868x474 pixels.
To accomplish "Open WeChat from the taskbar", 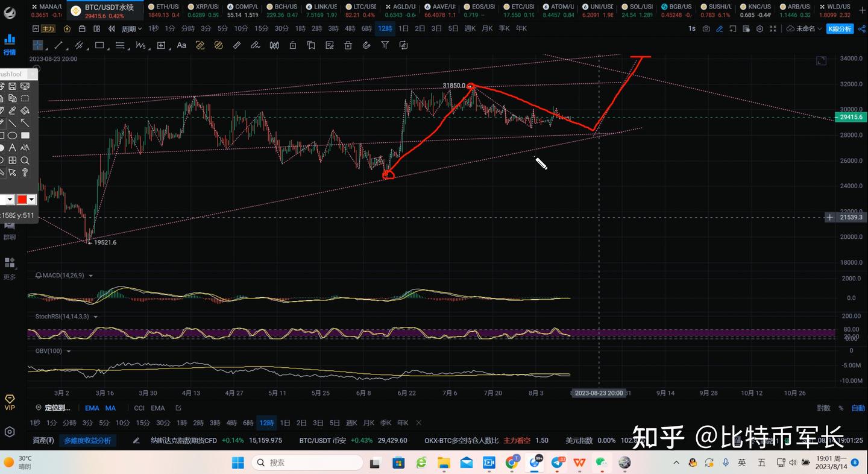I will [601, 463].
